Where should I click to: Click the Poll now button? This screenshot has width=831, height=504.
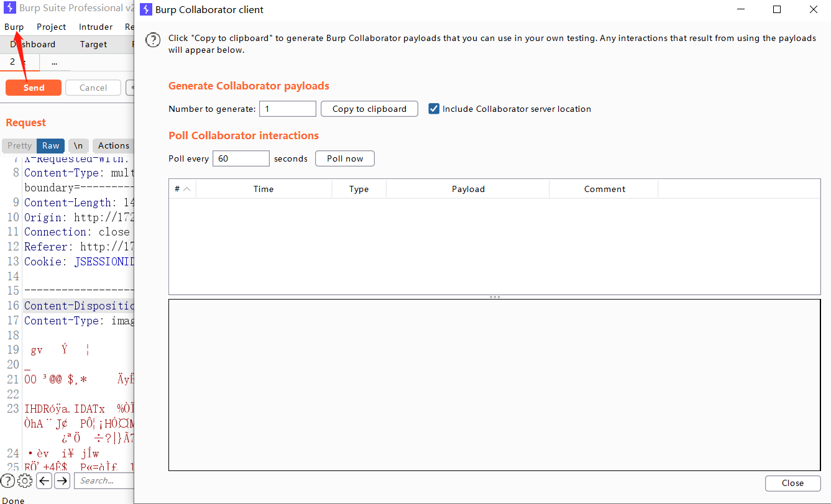click(x=345, y=158)
